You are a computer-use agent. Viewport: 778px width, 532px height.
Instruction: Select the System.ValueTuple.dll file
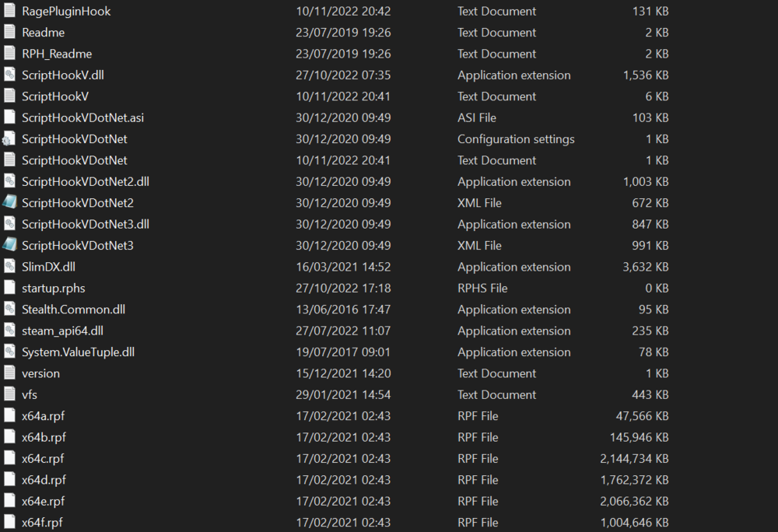tap(78, 352)
